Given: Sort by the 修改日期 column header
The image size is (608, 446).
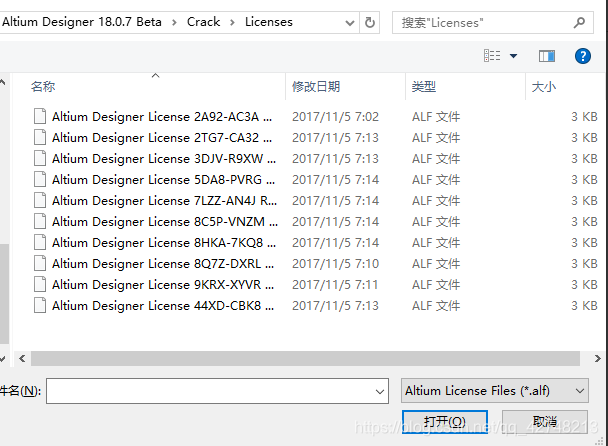Looking at the screenshot, I should coord(316,86).
